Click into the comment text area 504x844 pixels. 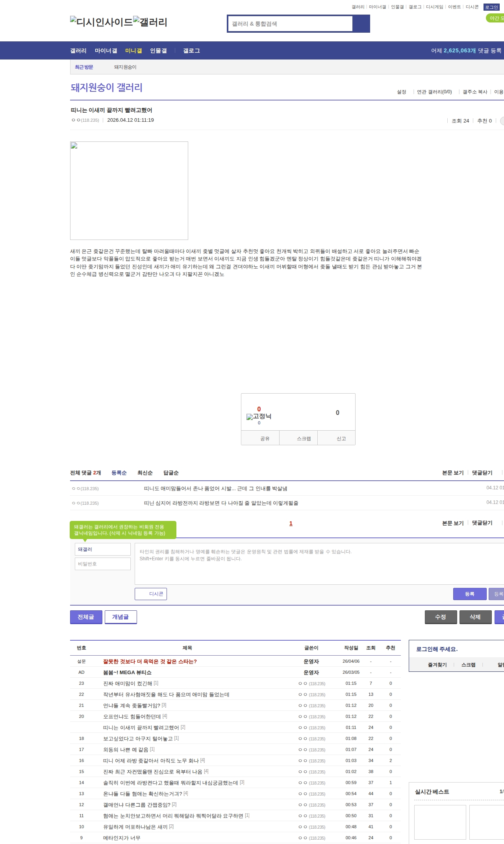pyautogui.click(x=319, y=564)
